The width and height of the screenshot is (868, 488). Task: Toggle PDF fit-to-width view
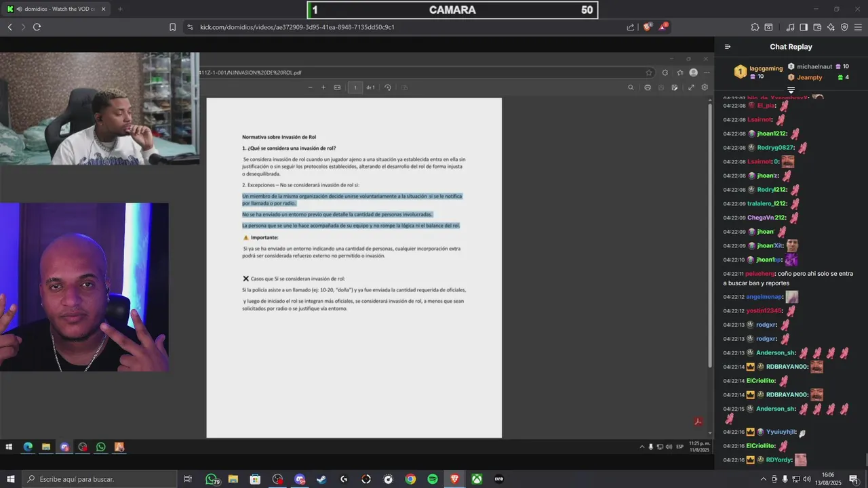[x=337, y=87]
